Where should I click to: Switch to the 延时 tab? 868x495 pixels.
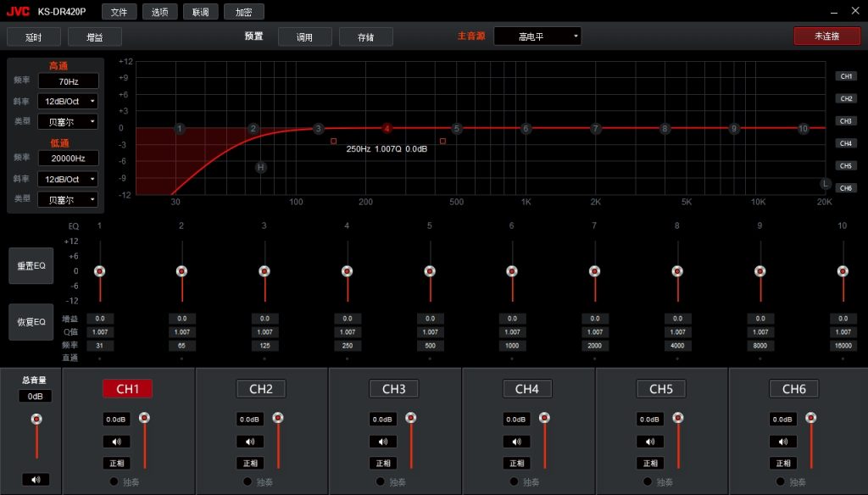pyautogui.click(x=33, y=37)
